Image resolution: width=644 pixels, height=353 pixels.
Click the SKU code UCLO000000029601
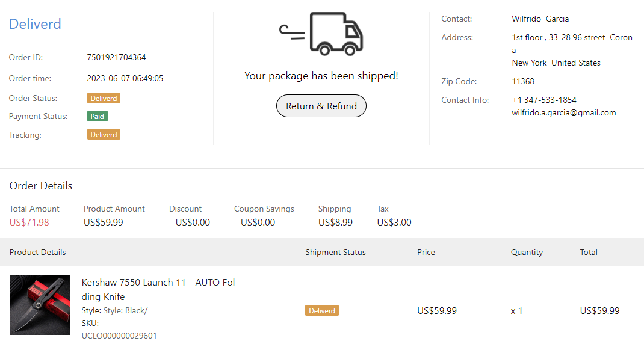point(119,336)
